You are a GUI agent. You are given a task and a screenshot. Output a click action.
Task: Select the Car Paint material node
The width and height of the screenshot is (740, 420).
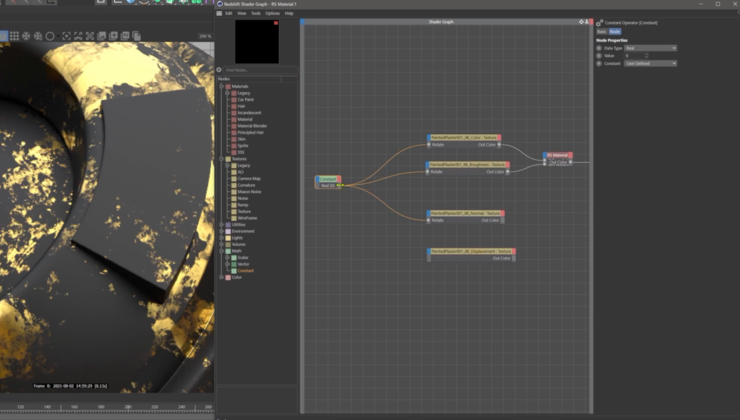coord(245,100)
